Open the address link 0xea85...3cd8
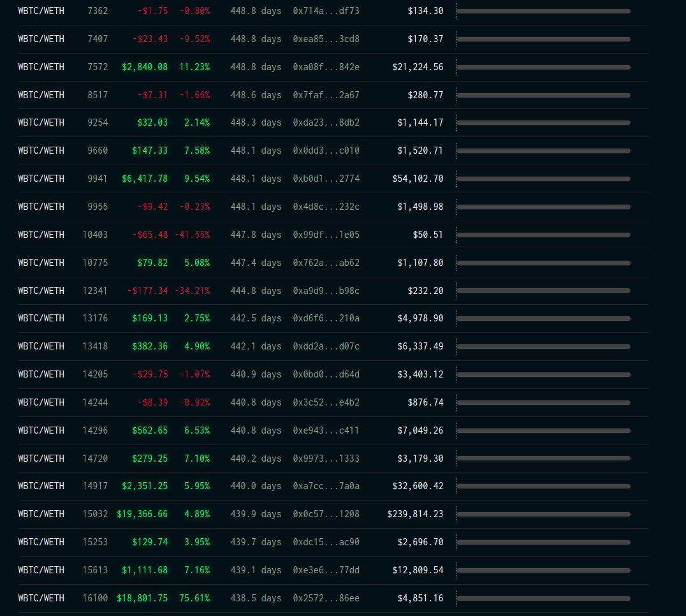686x616 pixels. 326,39
